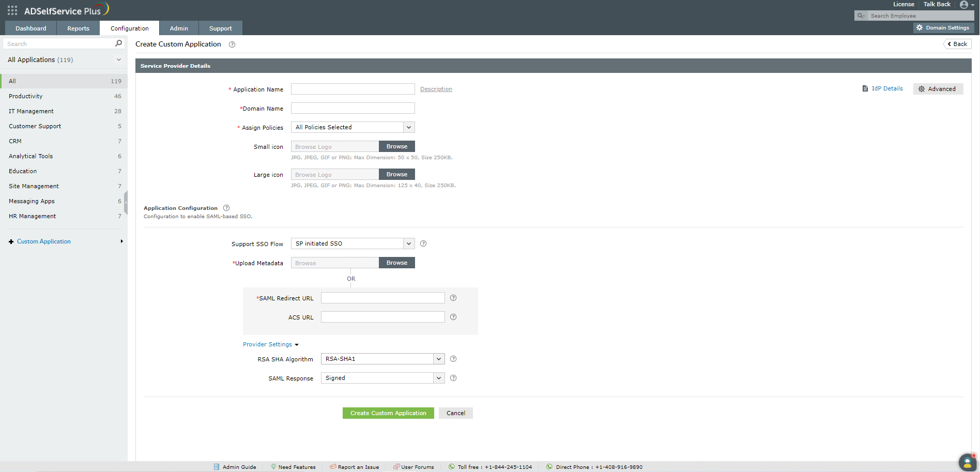
Task: Open the RSA SHA Algorithm dropdown
Action: (x=438, y=358)
